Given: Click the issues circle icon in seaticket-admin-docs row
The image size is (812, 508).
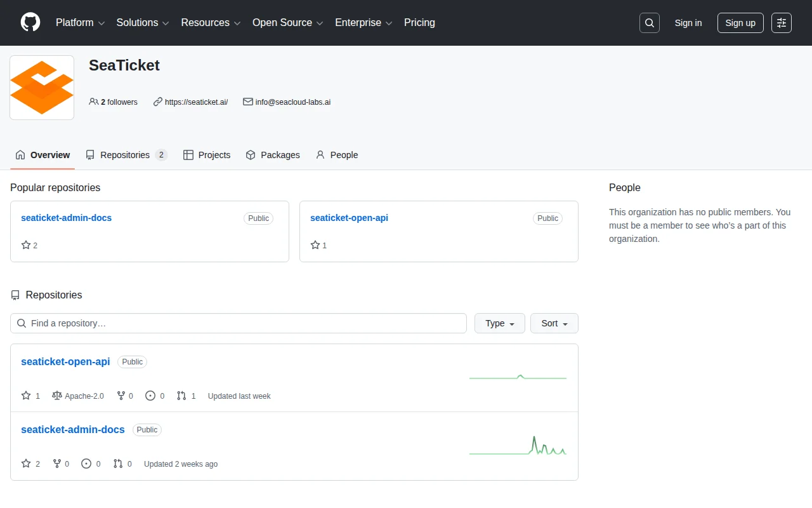Looking at the screenshot, I should 86,464.
